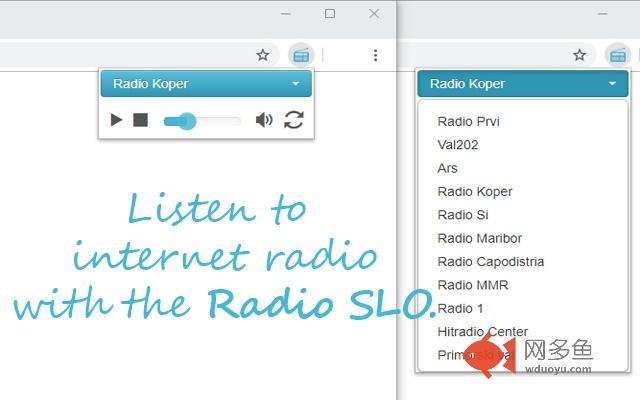Choose Ars station

[x=447, y=168]
